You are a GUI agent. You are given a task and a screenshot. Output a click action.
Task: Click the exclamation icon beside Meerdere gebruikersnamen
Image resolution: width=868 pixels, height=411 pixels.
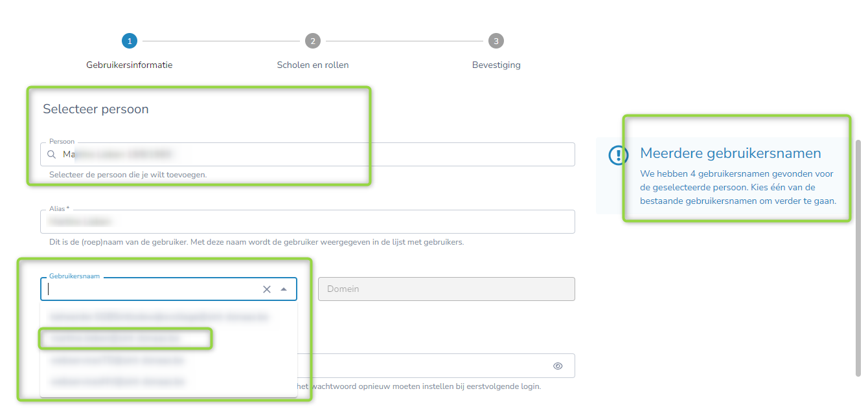(619, 155)
